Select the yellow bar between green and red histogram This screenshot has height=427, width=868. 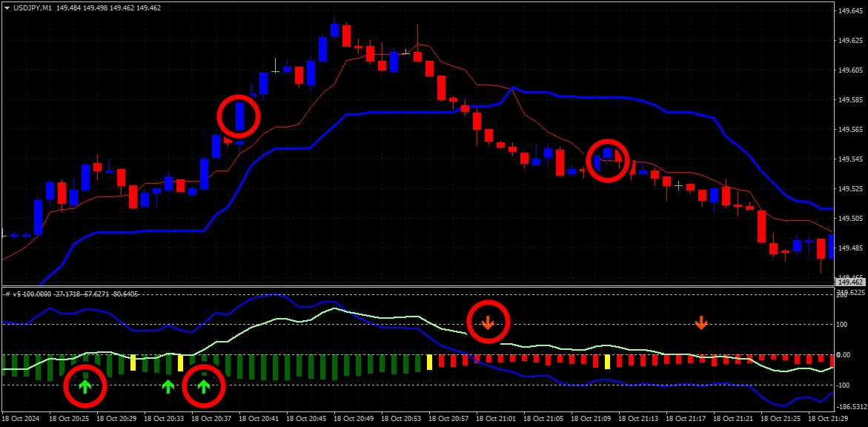[x=430, y=363]
